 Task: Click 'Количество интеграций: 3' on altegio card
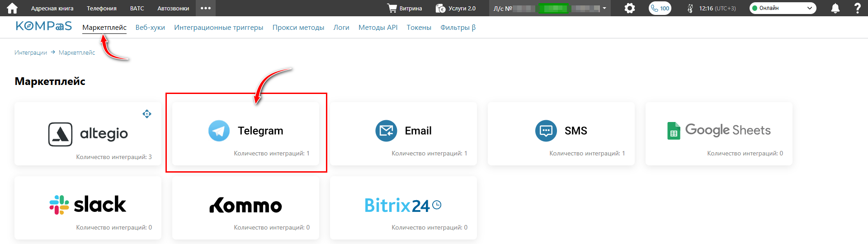(x=114, y=157)
